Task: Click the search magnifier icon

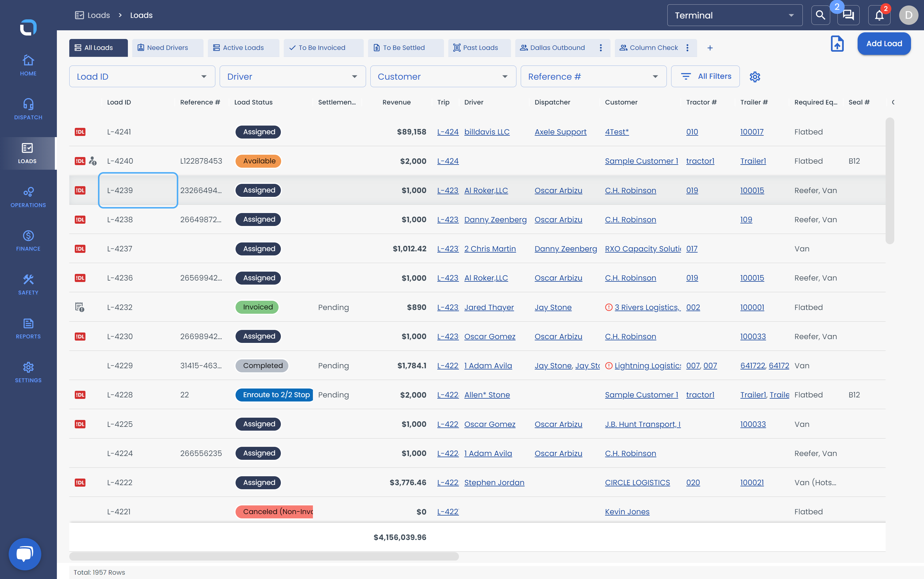Action: point(820,15)
